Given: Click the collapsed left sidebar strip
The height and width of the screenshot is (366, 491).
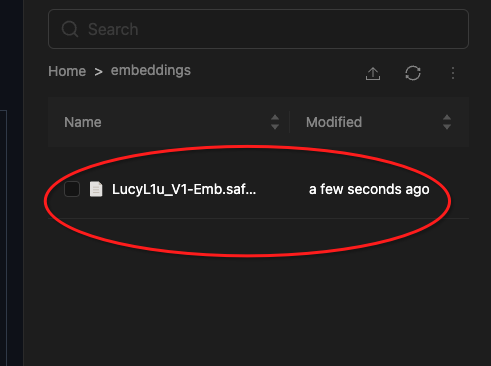Looking at the screenshot, I should point(12,183).
